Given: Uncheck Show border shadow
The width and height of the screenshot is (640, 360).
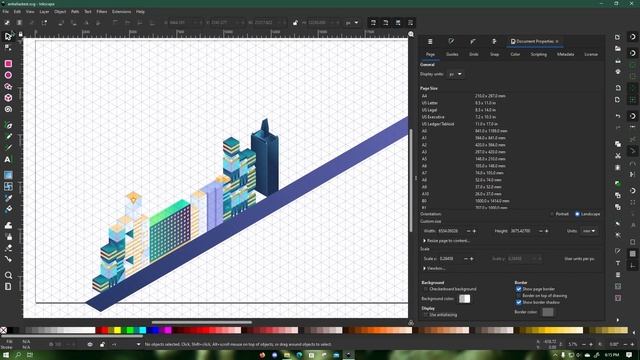Looking at the screenshot, I should coord(518,302).
